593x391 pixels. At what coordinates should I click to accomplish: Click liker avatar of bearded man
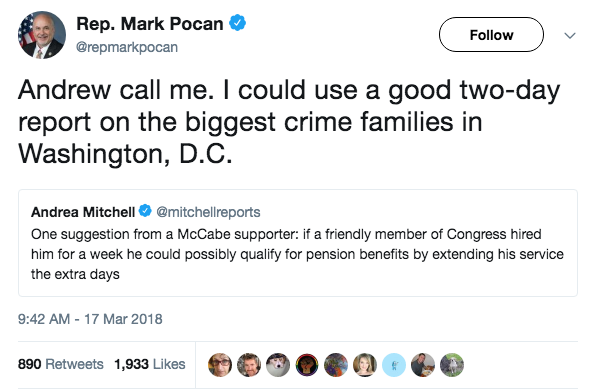click(249, 365)
